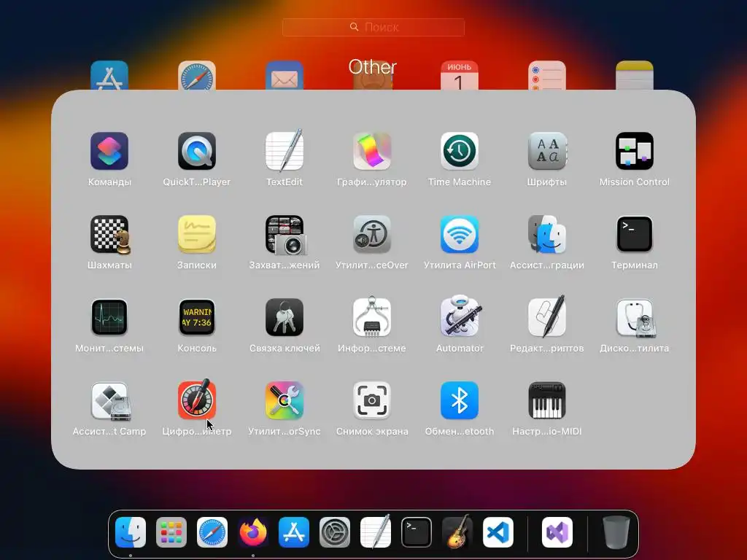
Task: Open the Записки stickies app
Action: tap(197, 234)
